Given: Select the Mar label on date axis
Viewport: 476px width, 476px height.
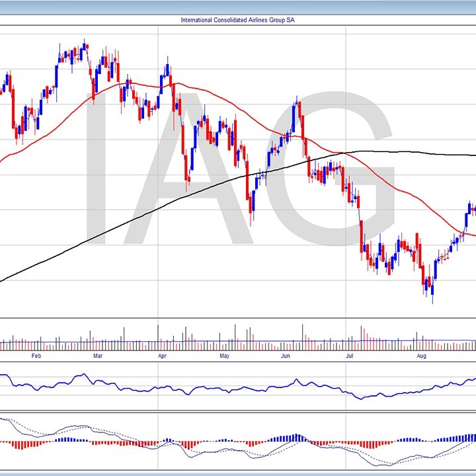Looking at the screenshot, I should point(98,356).
